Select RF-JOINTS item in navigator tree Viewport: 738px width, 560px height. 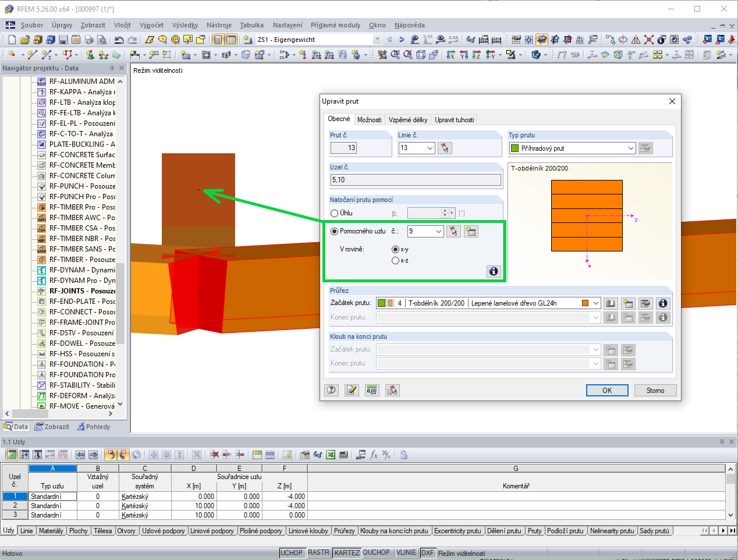pos(76,291)
